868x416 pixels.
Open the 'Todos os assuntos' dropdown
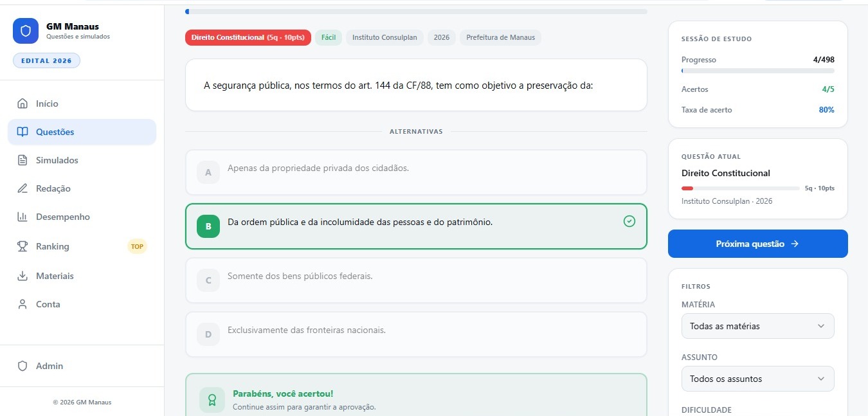pos(757,379)
